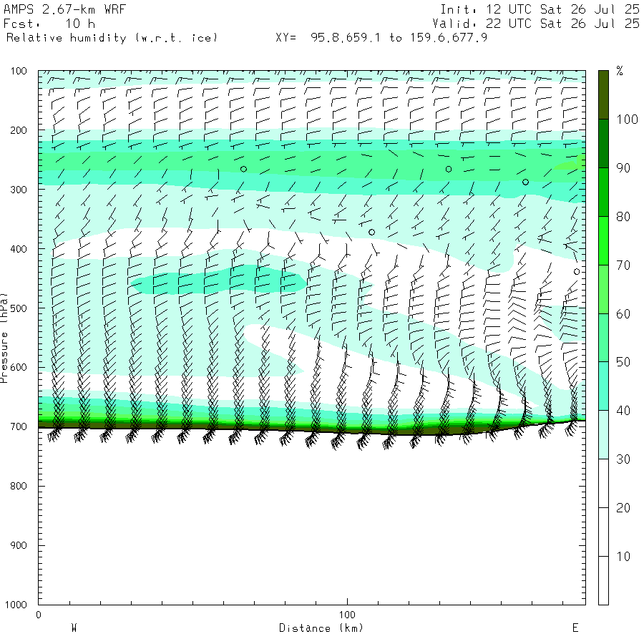Click the 70-80% bright green colorbar segment
The width and height of the screenshot is (644, 644).
point(603,240)
